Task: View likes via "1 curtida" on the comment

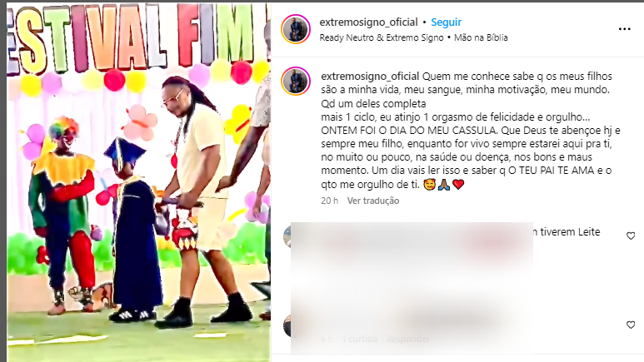Action: [x=359, y=339]
